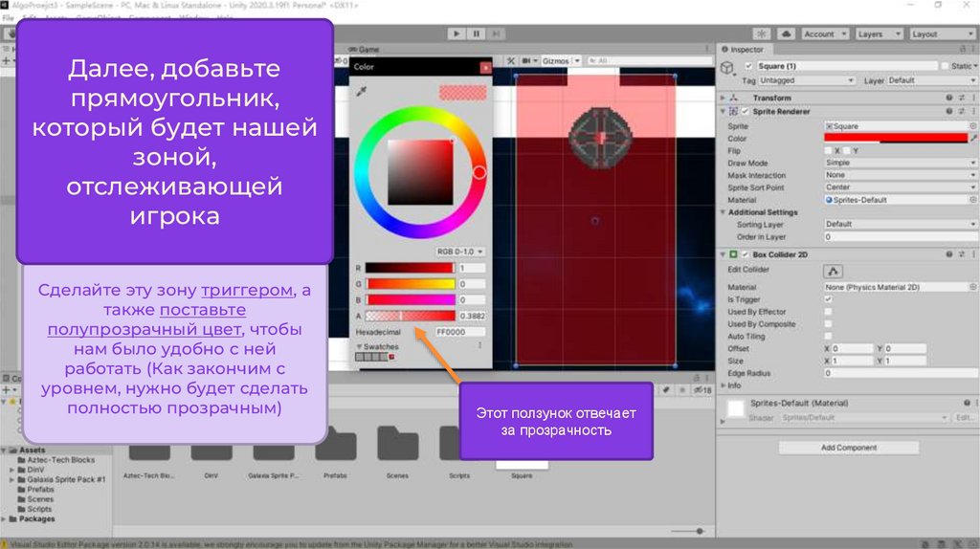980x549 pixels.
Task: Collapse Additional Settings section
Action: [724, 212]
